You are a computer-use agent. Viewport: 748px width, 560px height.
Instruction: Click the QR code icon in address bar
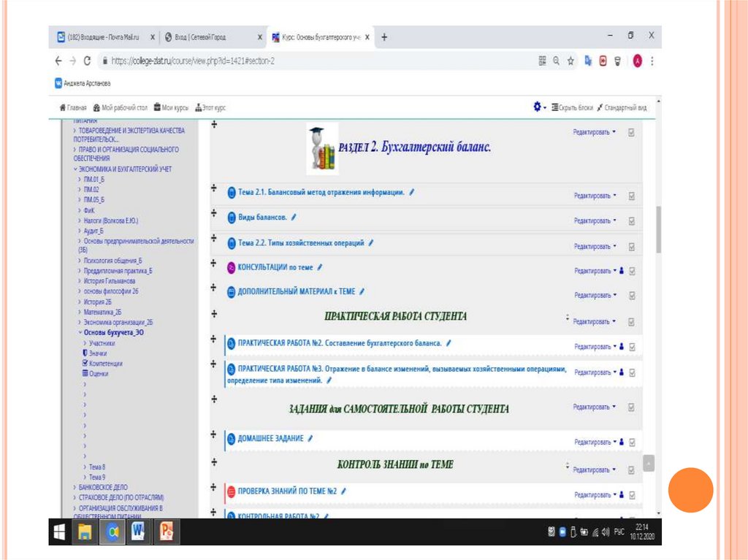[x=543, y=61]
